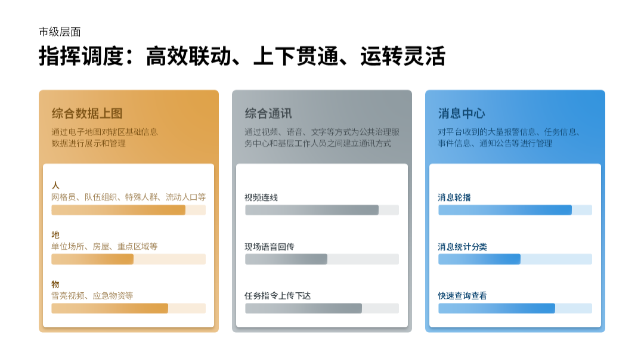Select the 网格员、队伍组织 description line

(128, 197)
